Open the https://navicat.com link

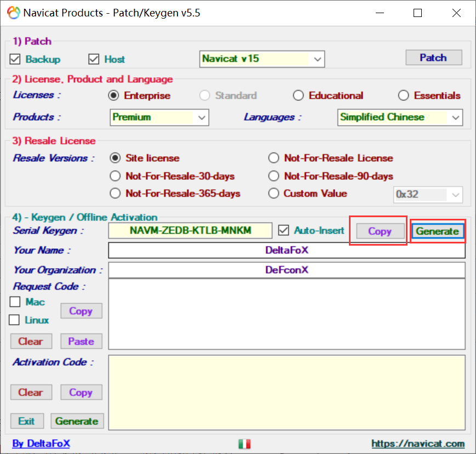pyautogui.click(x=418, y=444)
